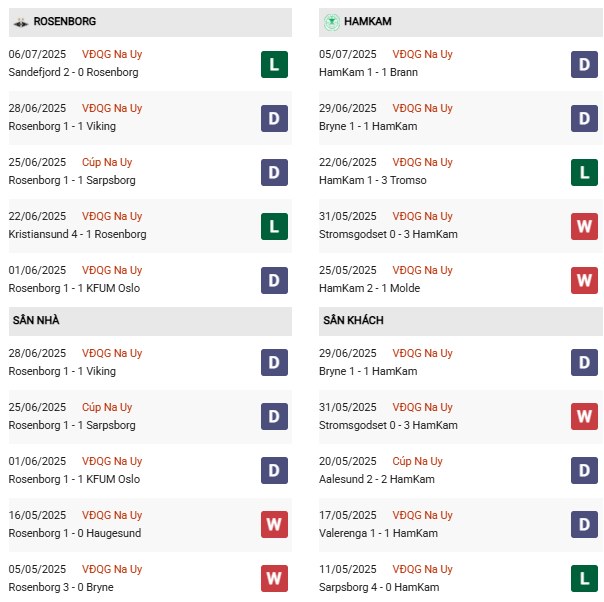604x602 pixels.
Task: Click the L badge for Sarpsborg 4 - 0 HamKam
Action: click(584, 578)
